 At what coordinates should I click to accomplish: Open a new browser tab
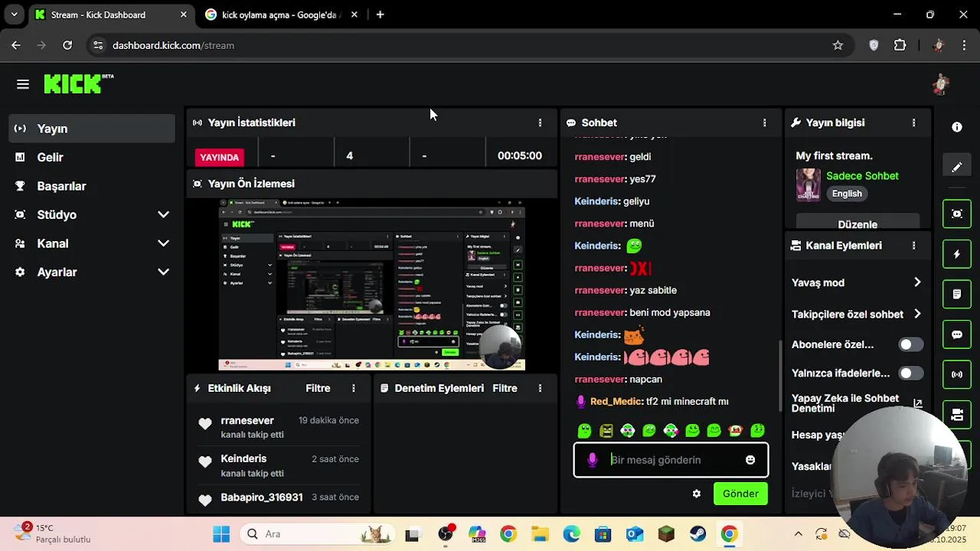coord(380,15)
